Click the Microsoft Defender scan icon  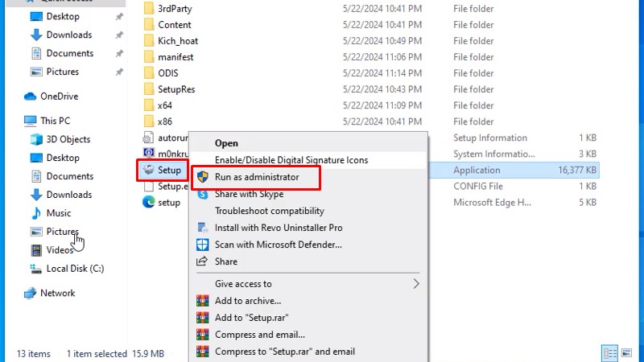tap(203, 245)
